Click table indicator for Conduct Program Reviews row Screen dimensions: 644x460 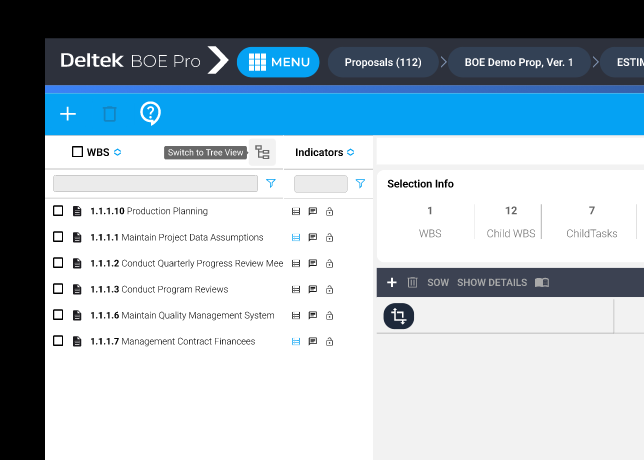coord(296,290)
